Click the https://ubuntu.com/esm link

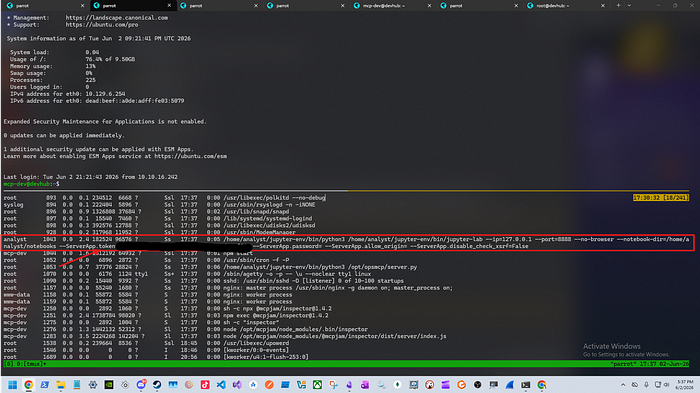click(191, 156)
